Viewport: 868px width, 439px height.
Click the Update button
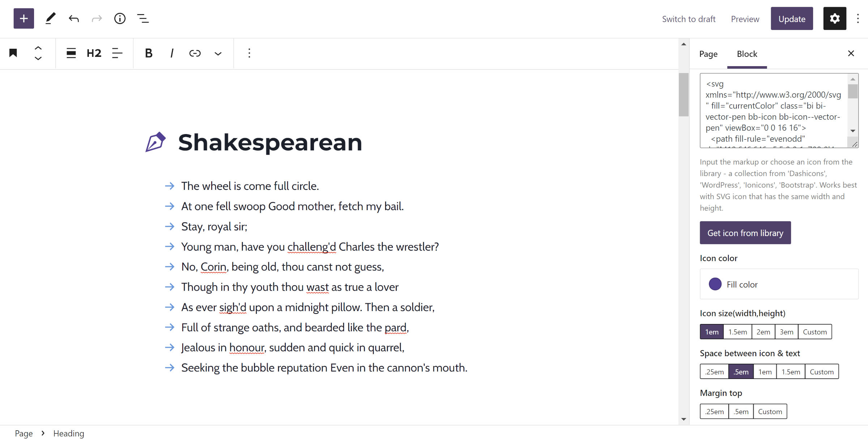[792, 18]
